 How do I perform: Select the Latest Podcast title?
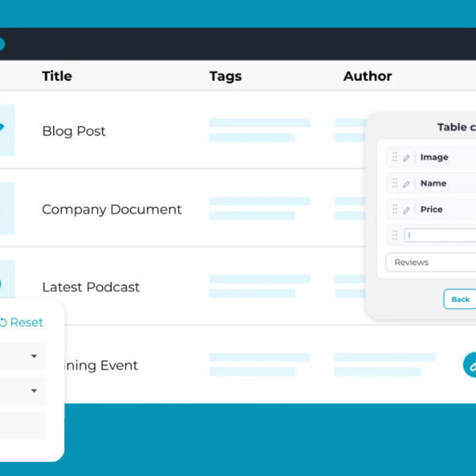(90, 287)
